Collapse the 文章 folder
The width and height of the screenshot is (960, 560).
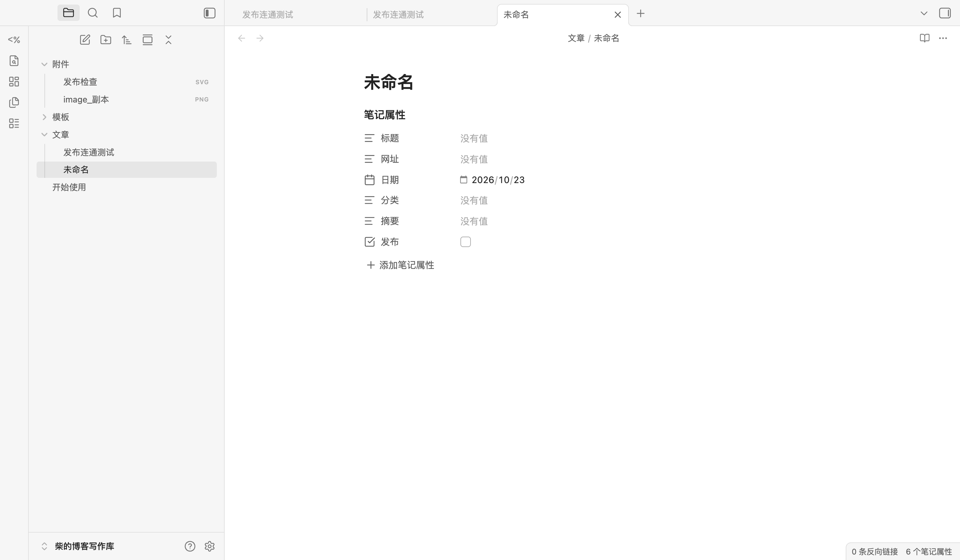44,134
